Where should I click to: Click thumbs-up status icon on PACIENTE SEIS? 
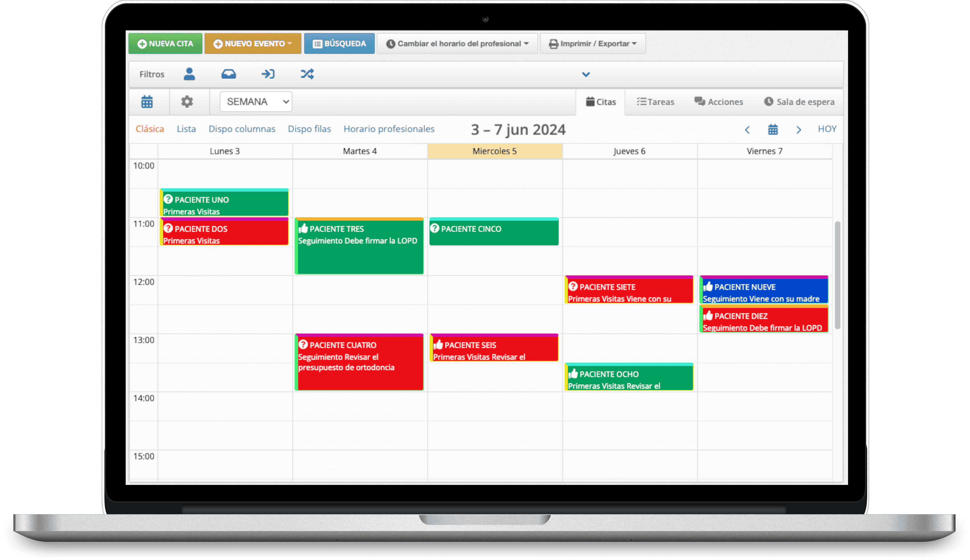pyautogui.click(x=438, y=345)
